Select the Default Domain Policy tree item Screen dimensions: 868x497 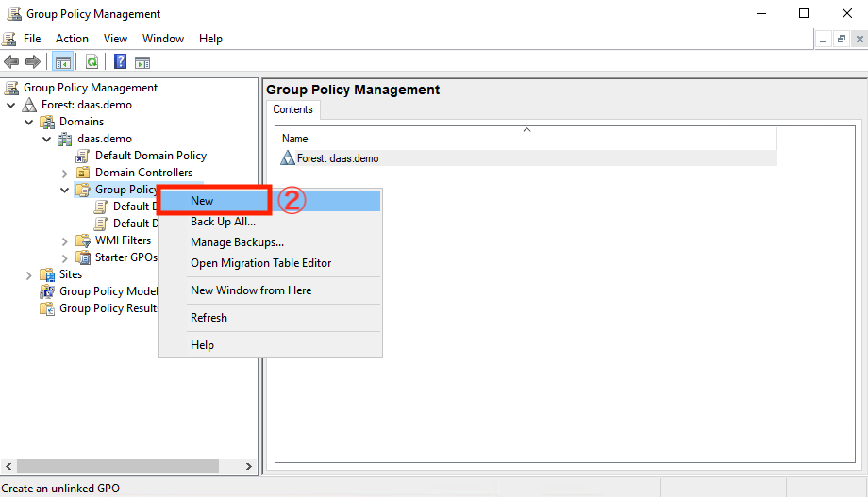coord(151,156)
